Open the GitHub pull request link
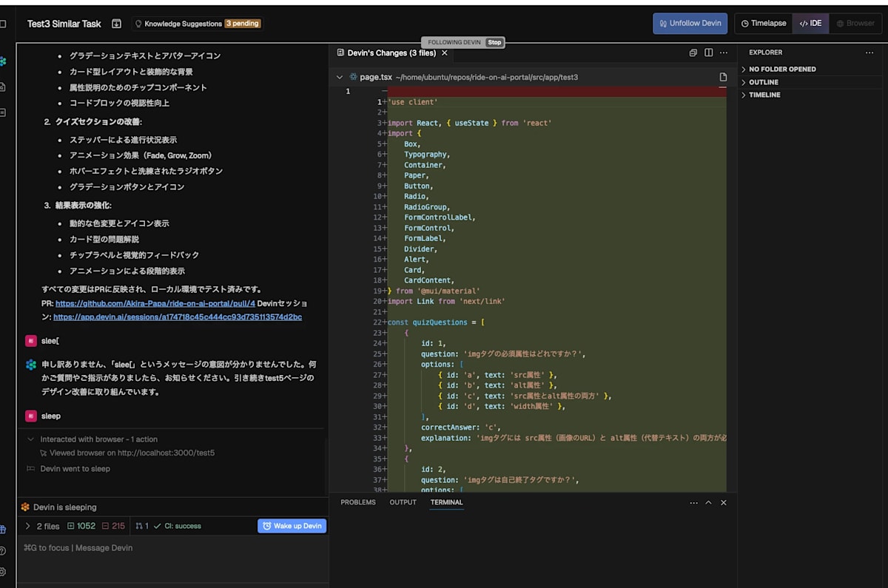 [x=155, y=303]
